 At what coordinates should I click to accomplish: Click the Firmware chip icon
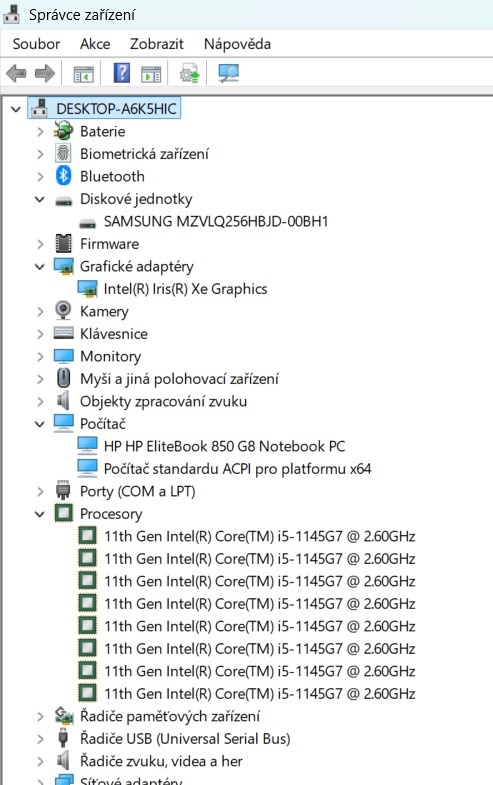pos(64,244)
